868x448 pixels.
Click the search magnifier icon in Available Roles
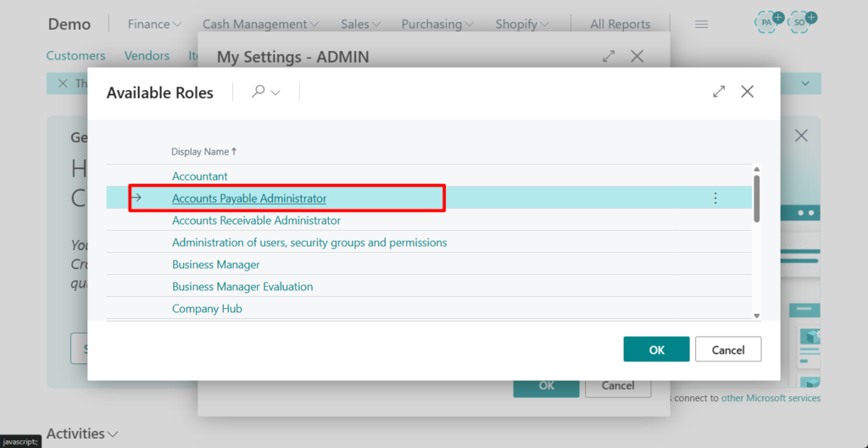pos(259,92)
